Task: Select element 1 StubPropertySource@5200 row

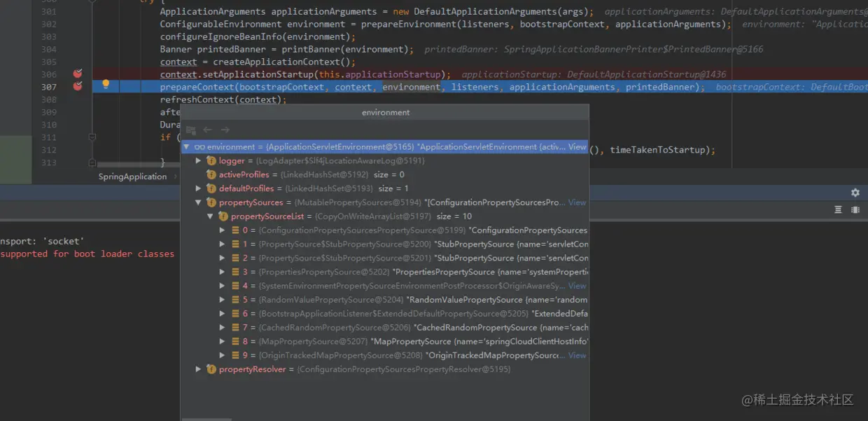Action: 385,244
